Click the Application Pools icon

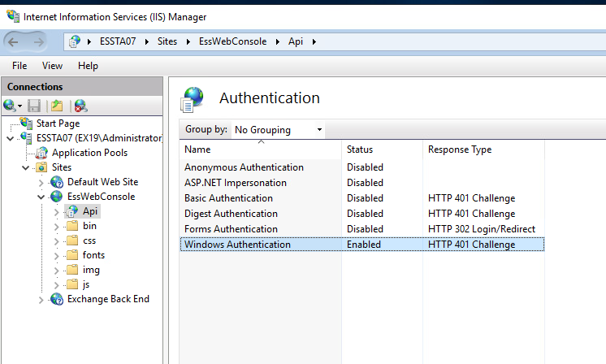tap(41, 153)
